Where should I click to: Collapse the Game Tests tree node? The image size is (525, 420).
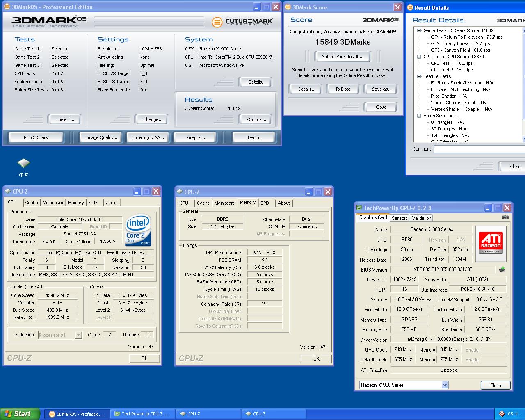(419, 30)
